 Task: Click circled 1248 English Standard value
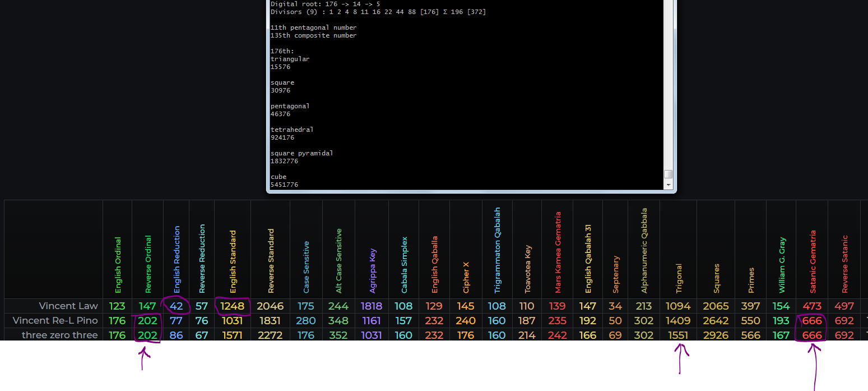click(233, 306)
